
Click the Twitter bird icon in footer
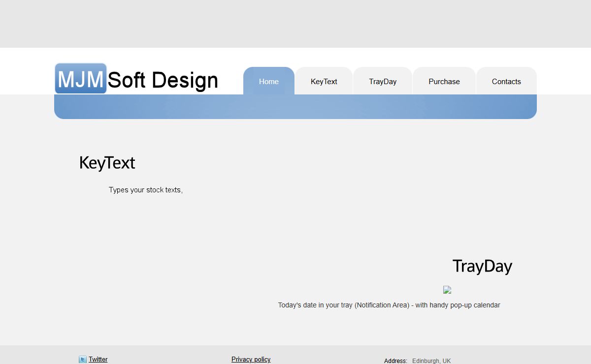83,360
